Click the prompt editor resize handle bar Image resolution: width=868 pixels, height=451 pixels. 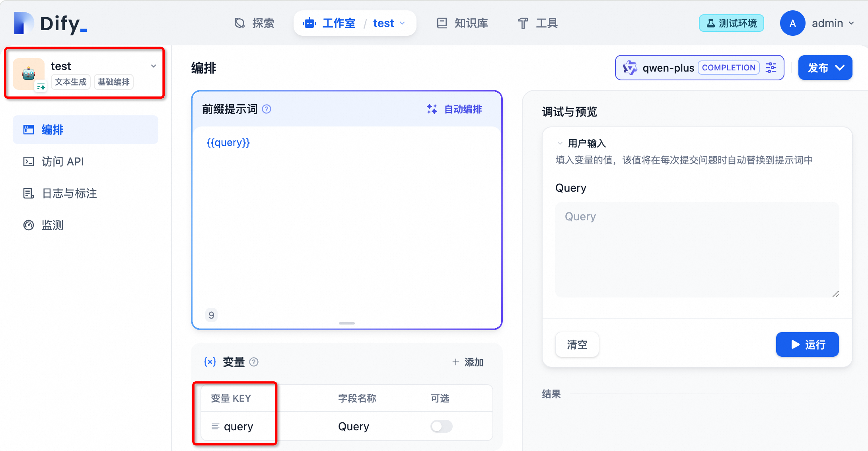(346, 323)
